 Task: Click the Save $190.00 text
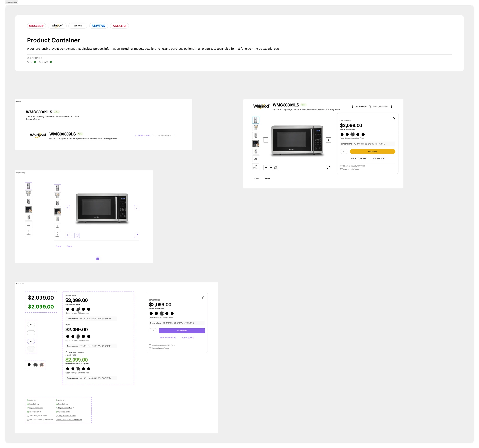(85, 364)
